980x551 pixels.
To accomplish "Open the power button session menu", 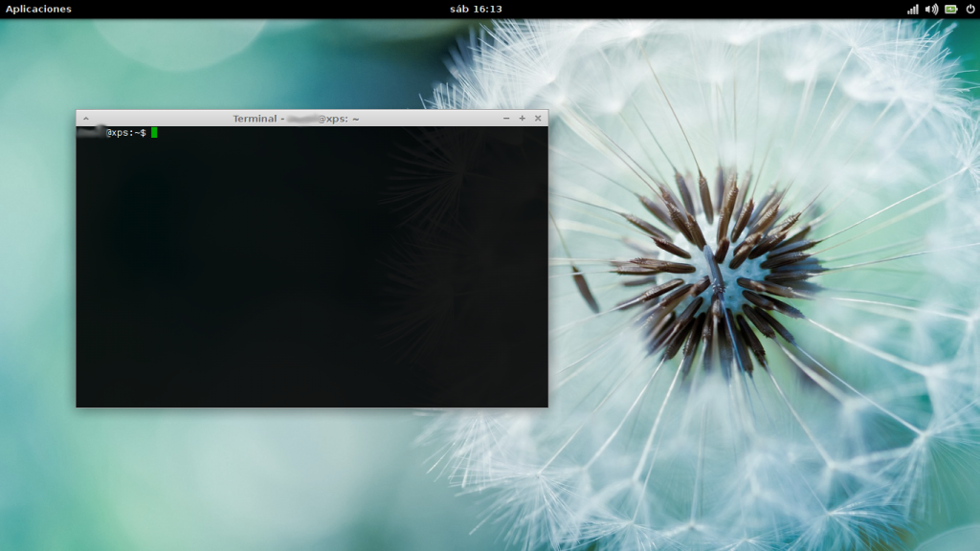I will 970,9.
